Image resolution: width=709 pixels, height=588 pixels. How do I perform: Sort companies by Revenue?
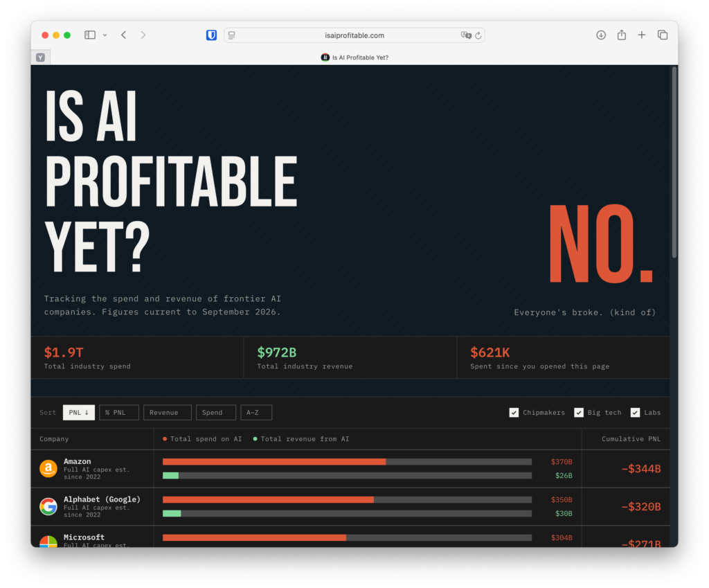(168, 413)
